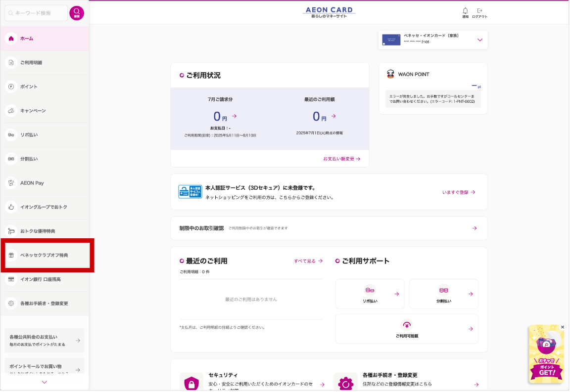Click the home icon in sidebar

click(x=11, y=39)
